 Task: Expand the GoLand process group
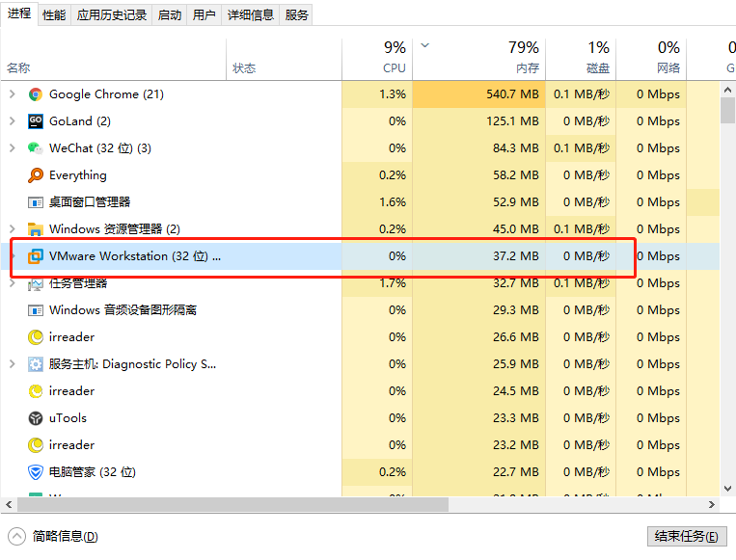tap(13, 121)
